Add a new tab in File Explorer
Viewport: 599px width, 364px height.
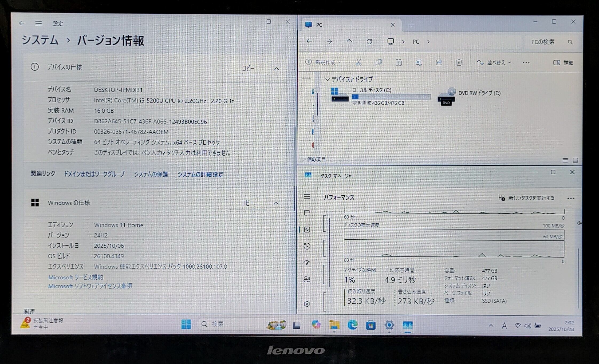pos(411,25)
